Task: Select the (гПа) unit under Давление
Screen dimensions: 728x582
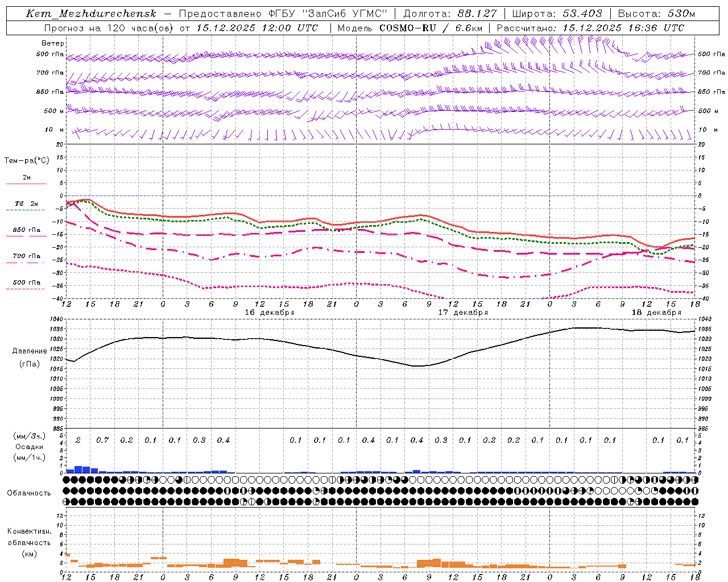Action: tap(30, 364)
